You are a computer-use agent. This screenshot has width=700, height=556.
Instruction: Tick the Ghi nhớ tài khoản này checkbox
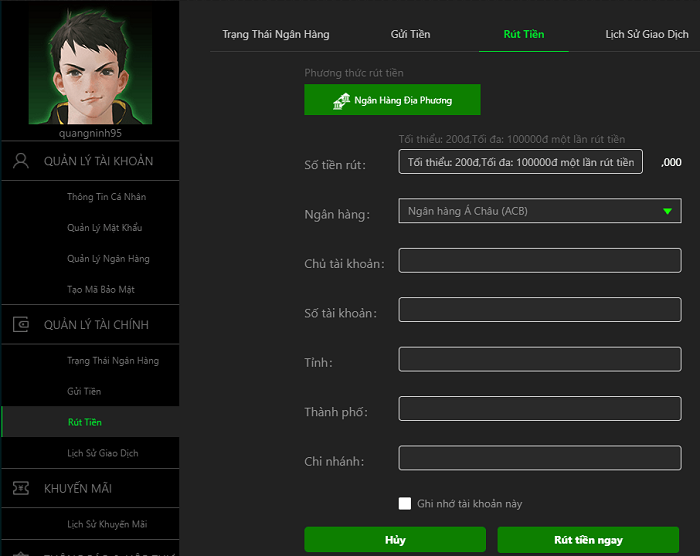click(x=405, y=504)
